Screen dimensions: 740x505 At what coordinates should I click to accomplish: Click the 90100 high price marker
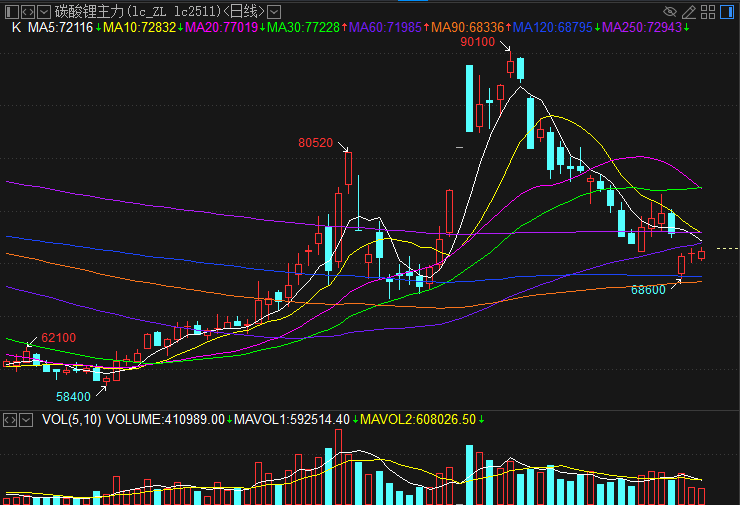click(x=478, y=42)
